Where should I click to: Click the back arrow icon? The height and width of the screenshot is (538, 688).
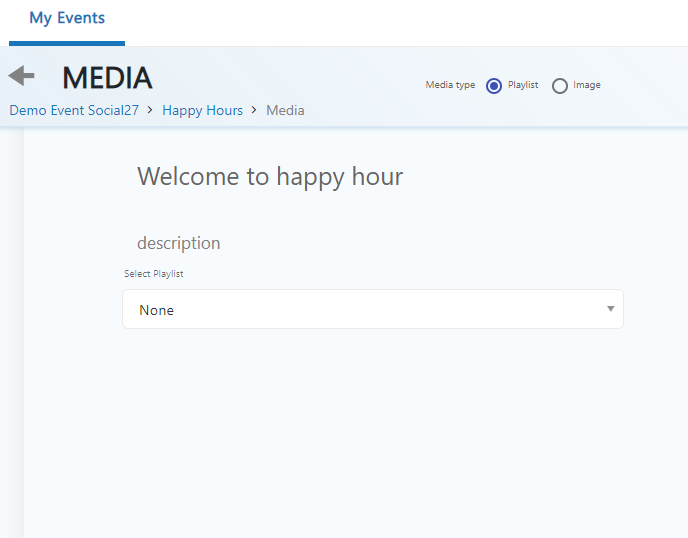click(x=21, y=76)
